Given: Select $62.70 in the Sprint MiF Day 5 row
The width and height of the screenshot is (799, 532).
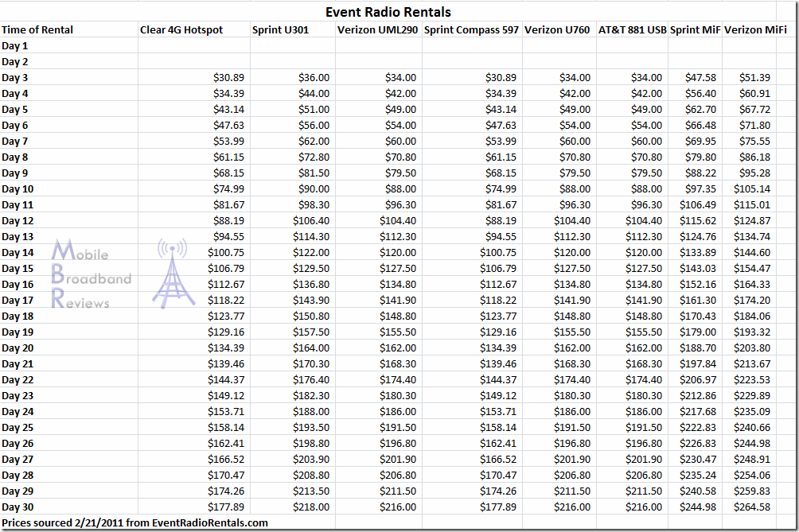Looking at the screenshot, I should pyautogui.click(x=700, y=110).
